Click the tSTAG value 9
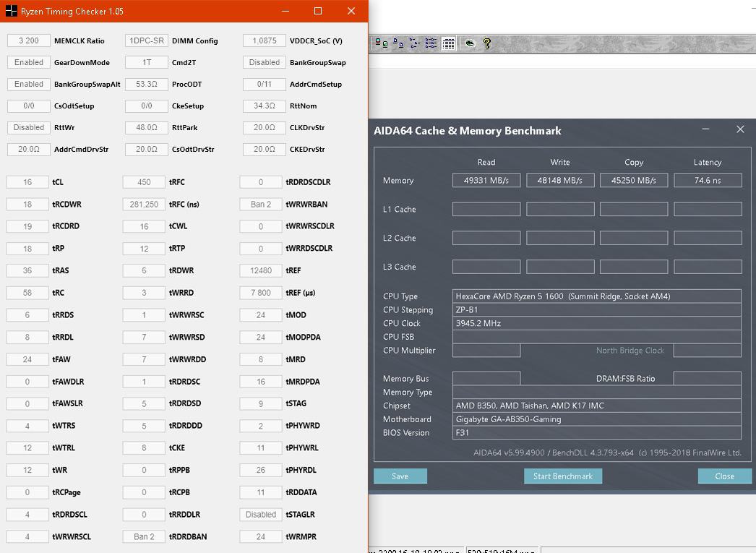The image size is (756, 553). pyautogui.click(x=261, y=403)
